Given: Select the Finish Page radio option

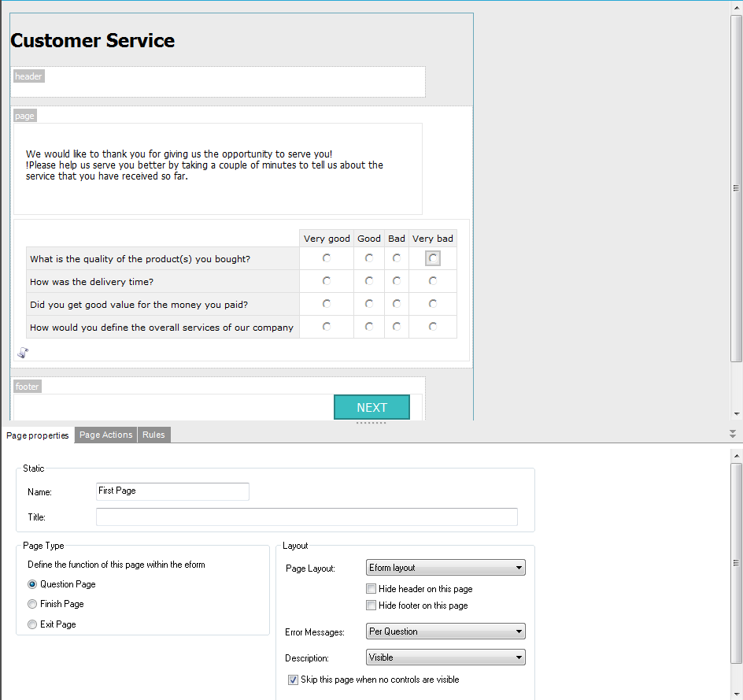Looking at the screenshot, I should coord(32,604).
